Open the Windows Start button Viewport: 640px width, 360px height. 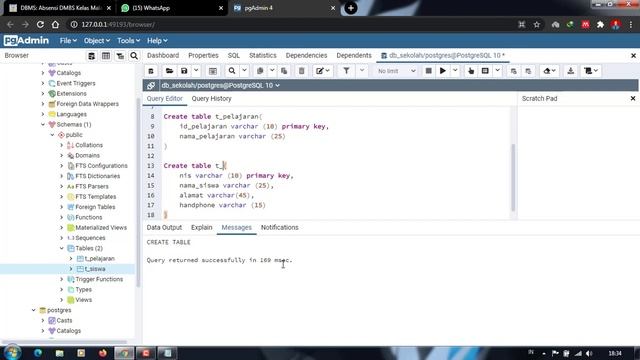[12, 353]
